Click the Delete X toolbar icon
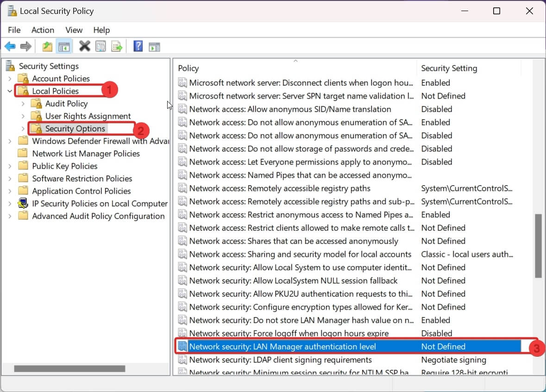The image size is (546, 392). 84,46
